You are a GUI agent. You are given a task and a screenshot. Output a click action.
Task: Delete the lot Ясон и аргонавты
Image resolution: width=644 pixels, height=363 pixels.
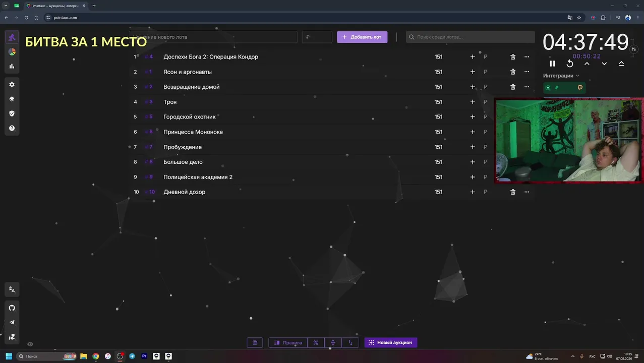(x=513, y=72)
